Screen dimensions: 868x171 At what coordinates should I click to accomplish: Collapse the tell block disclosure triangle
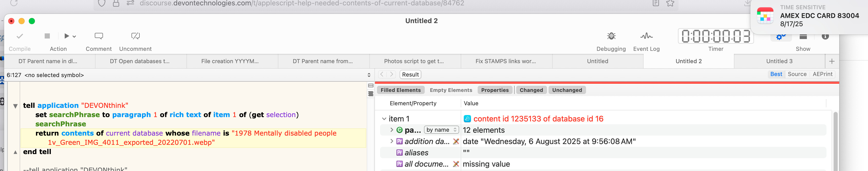tap(15, 106)
